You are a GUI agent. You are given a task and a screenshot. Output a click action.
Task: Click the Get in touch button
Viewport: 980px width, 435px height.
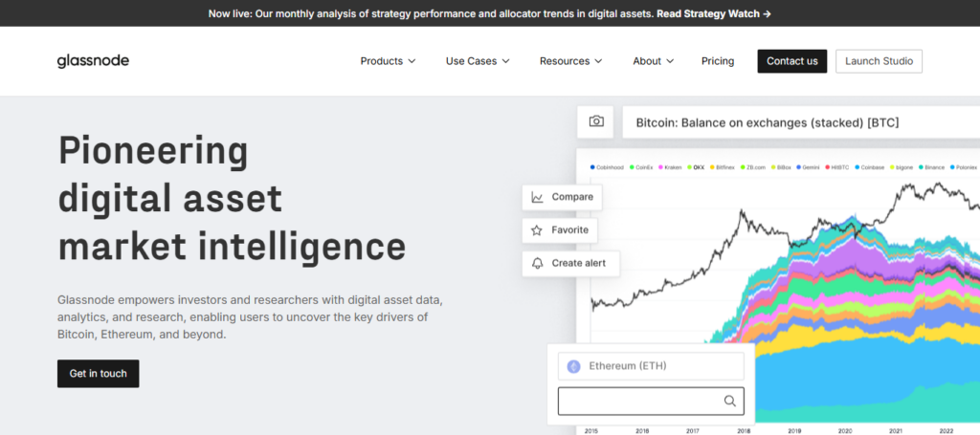98,374
